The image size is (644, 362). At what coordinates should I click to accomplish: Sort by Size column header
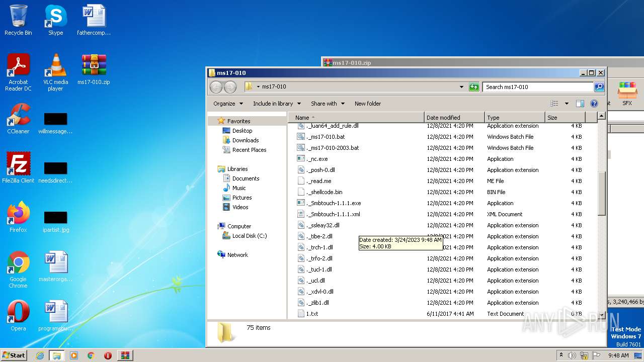565,118
